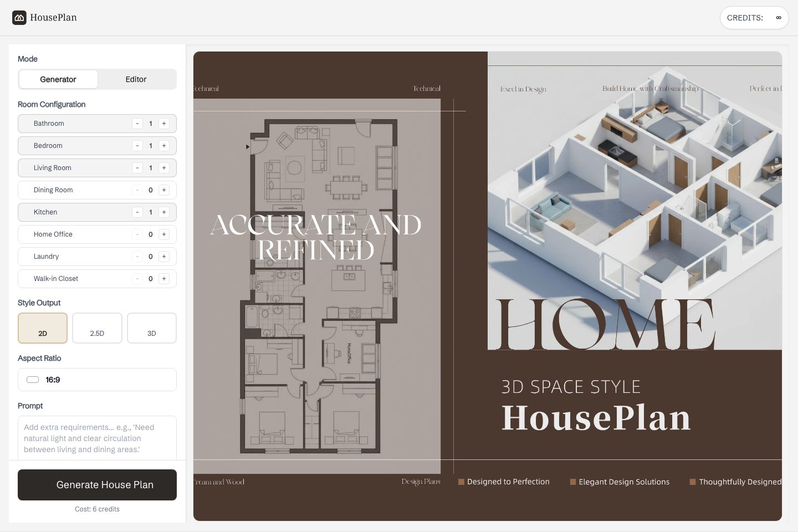This screenshot has height=532, width=798.
Task: Click the Kitchen room row label
Action: (45, 212)
